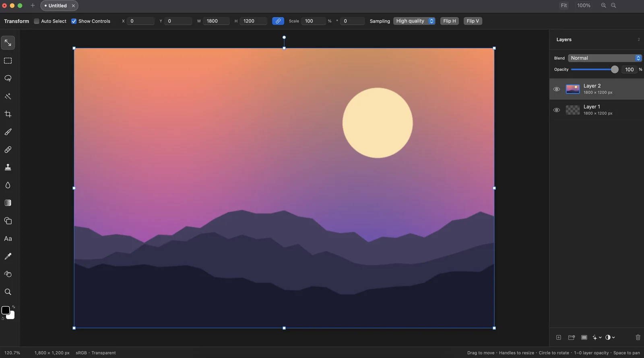Open the foreground color swatch

tap(6, 310)
